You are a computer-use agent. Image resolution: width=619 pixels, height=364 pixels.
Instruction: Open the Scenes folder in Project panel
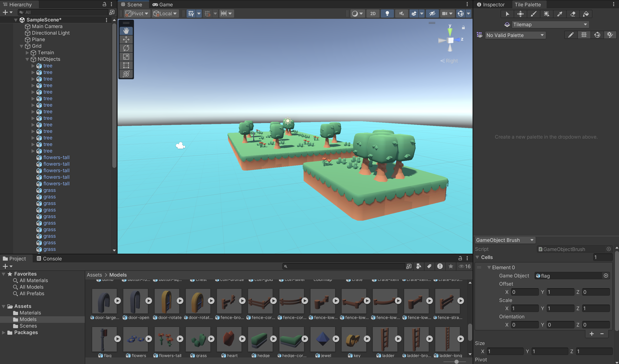pyautogui.click(x=28, y=326)
